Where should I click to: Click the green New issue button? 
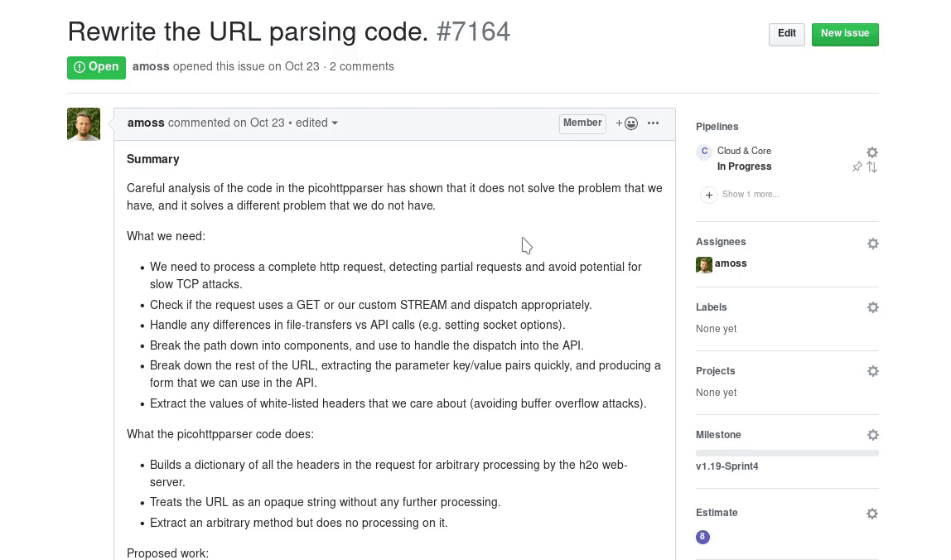(x=845, y=34)
